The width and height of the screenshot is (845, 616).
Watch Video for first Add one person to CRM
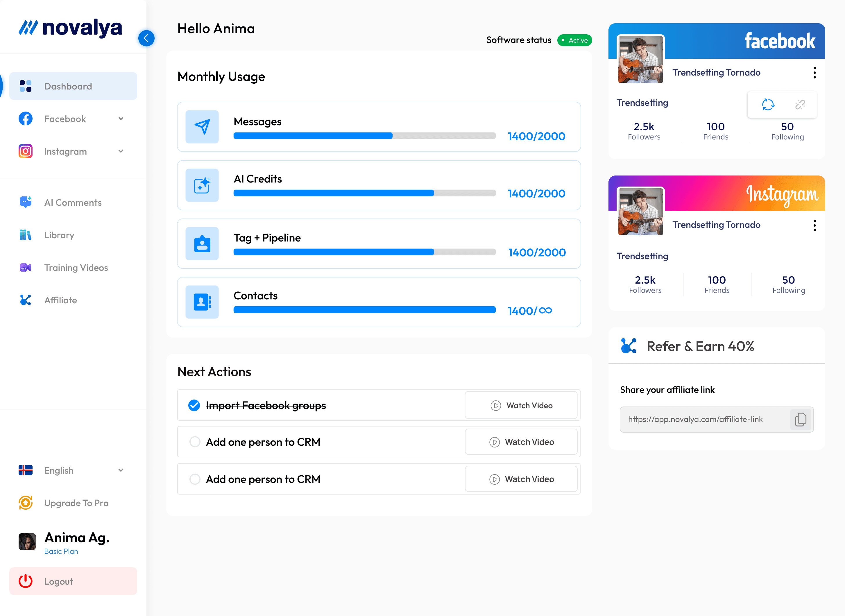click(x=521, y=442)
